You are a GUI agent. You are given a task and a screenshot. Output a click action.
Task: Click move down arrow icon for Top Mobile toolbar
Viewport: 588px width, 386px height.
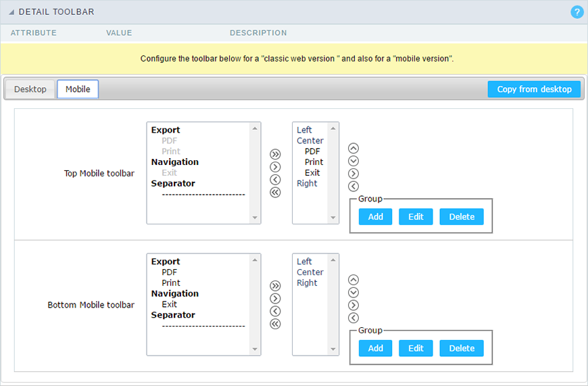(x=353, y=161)
